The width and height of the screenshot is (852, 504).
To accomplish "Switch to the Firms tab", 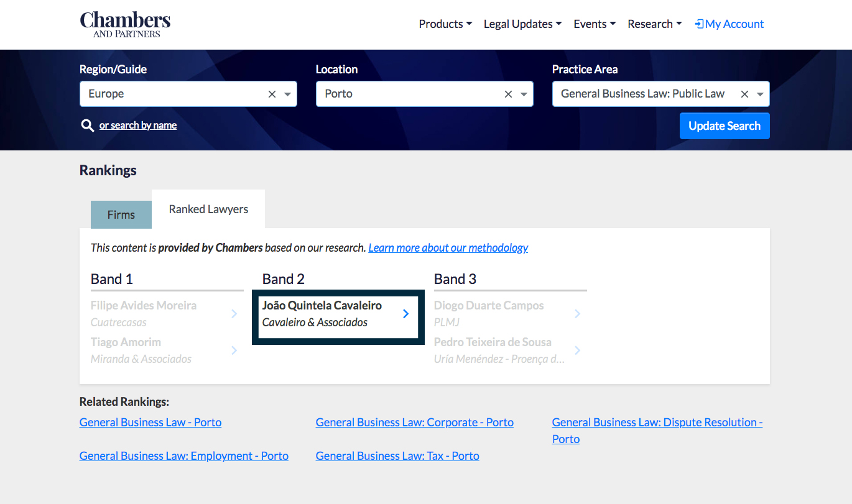I will pos(121,214).
